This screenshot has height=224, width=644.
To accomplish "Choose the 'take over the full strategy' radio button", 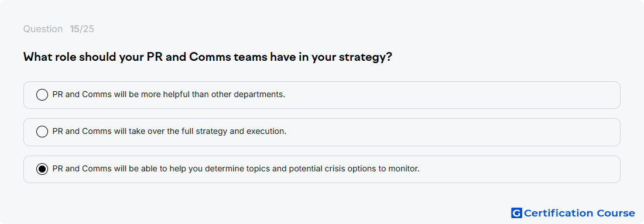I will (x=42, y=132).
